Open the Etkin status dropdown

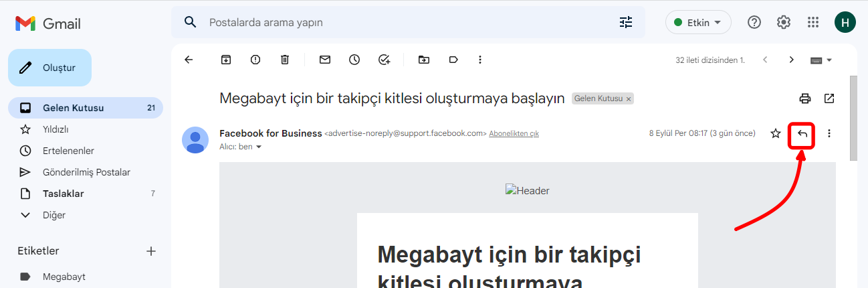(698, 22)
